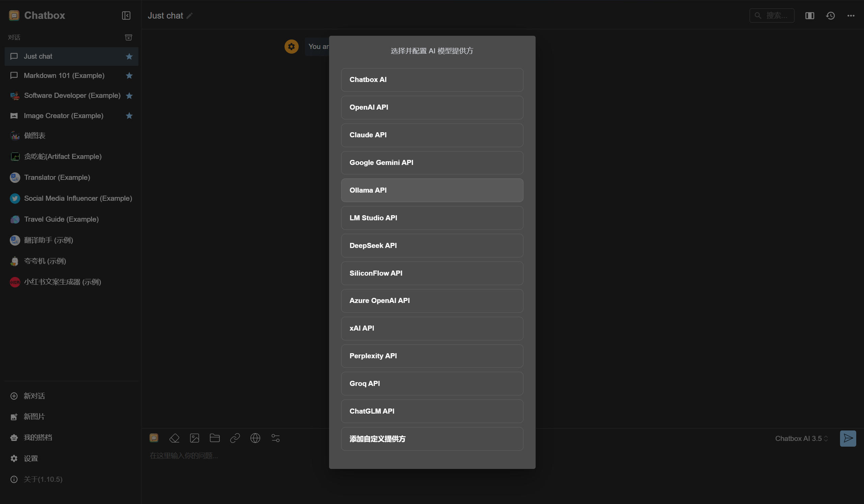The height and width of the screenshot is (504, 864).
Task: Choose DeepSeek API provider
Action: click(432, 246)
